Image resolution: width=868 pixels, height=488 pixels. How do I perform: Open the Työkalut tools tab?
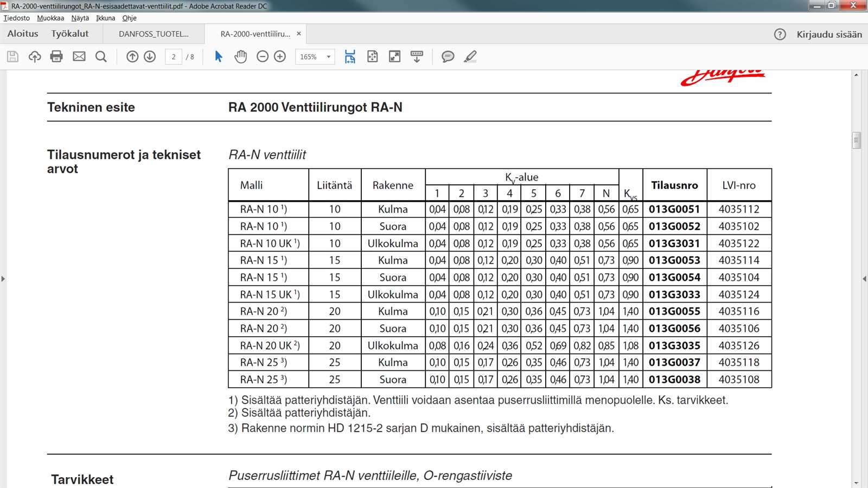click(70, 34)
